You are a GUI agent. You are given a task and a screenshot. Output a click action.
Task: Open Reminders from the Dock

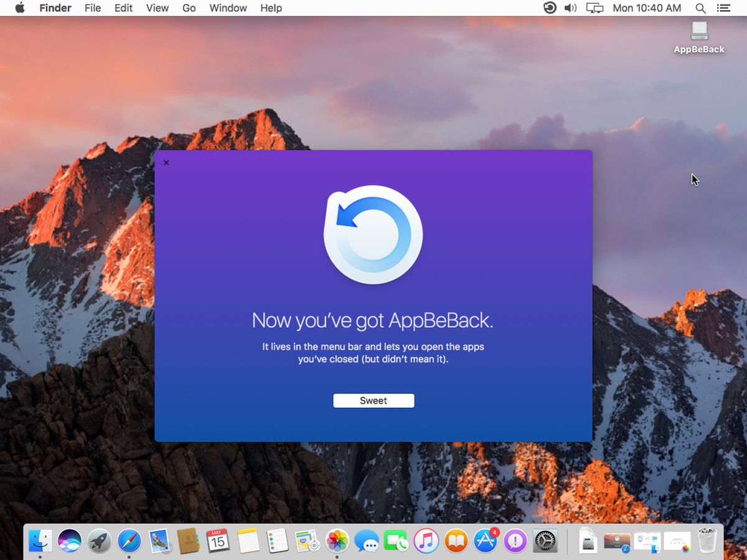[277, 541]
